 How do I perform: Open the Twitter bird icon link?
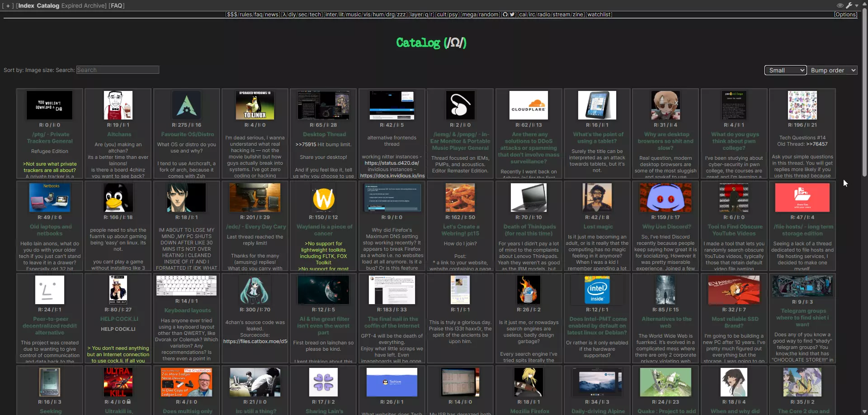point(512,14)
